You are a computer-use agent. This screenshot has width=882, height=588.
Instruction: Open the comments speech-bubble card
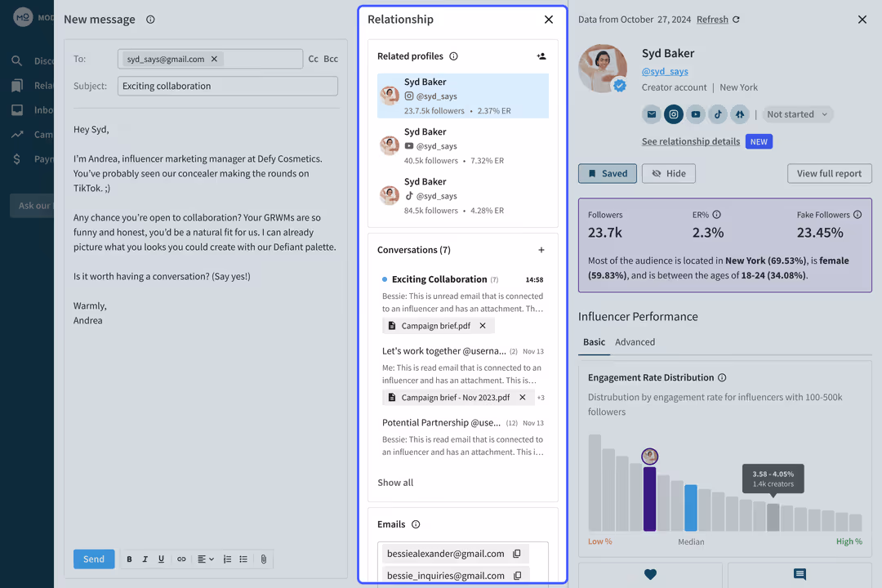[x=800, y=574]
